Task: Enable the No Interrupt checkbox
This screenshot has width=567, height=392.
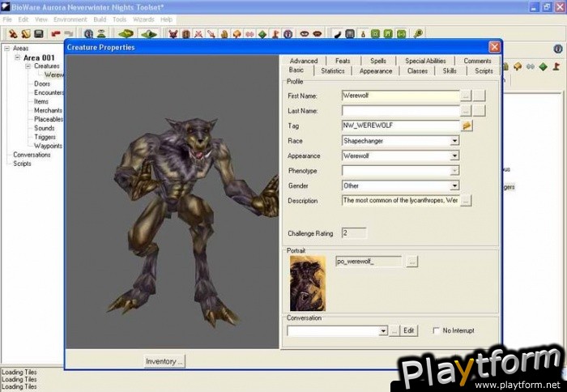Action: 437,330
